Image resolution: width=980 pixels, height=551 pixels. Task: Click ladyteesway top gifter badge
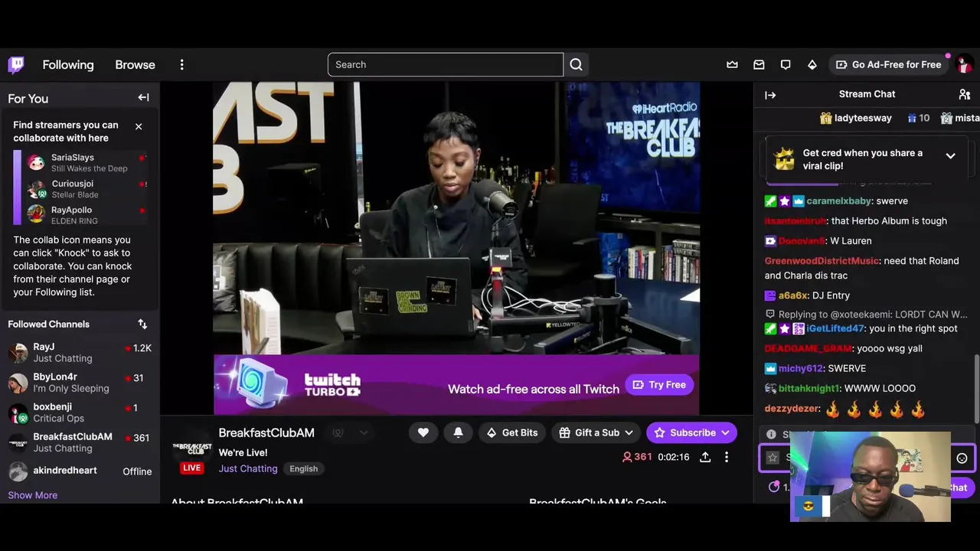tap(856, 119)
